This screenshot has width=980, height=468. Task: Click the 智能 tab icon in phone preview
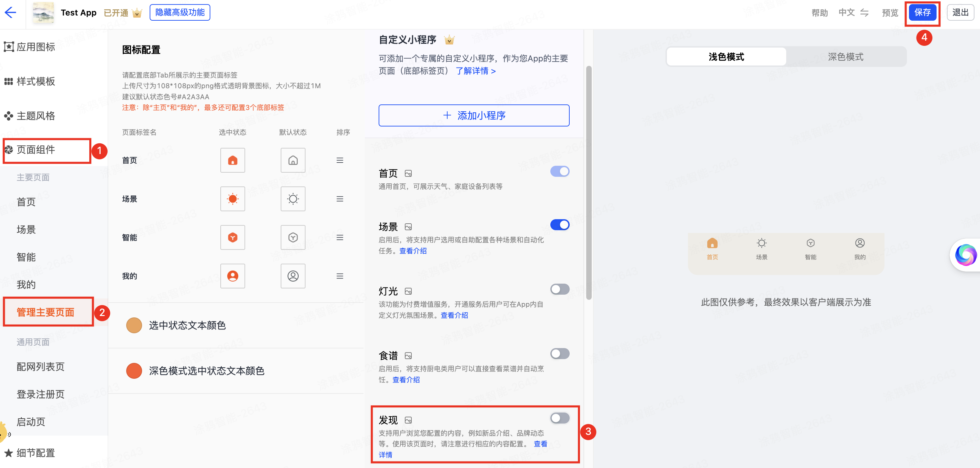coord(810,243)
